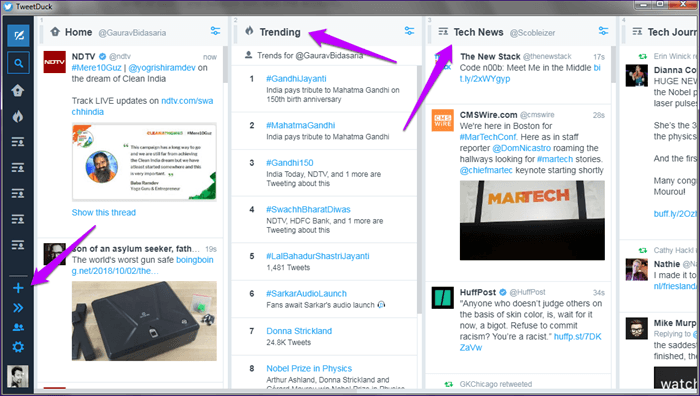Click the Home column title
Viewport: 700px width, 396px height.
[x=79, y=32]
